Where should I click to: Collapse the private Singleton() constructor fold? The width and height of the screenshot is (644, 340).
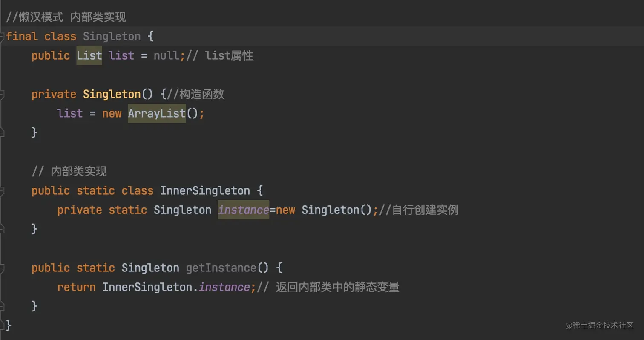click(2, 94)
